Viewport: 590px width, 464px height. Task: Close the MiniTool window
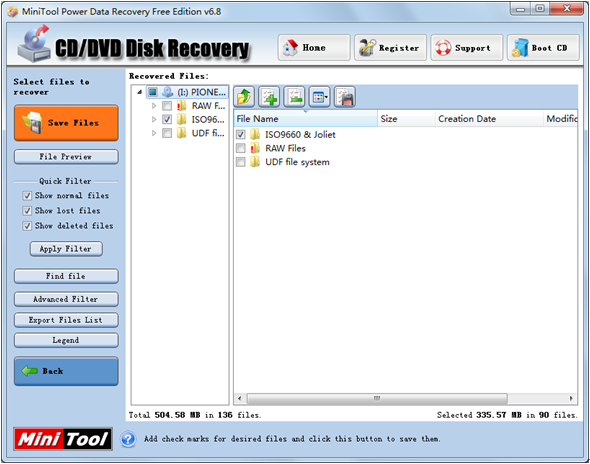pyautogui.click(x=567, y=9)
